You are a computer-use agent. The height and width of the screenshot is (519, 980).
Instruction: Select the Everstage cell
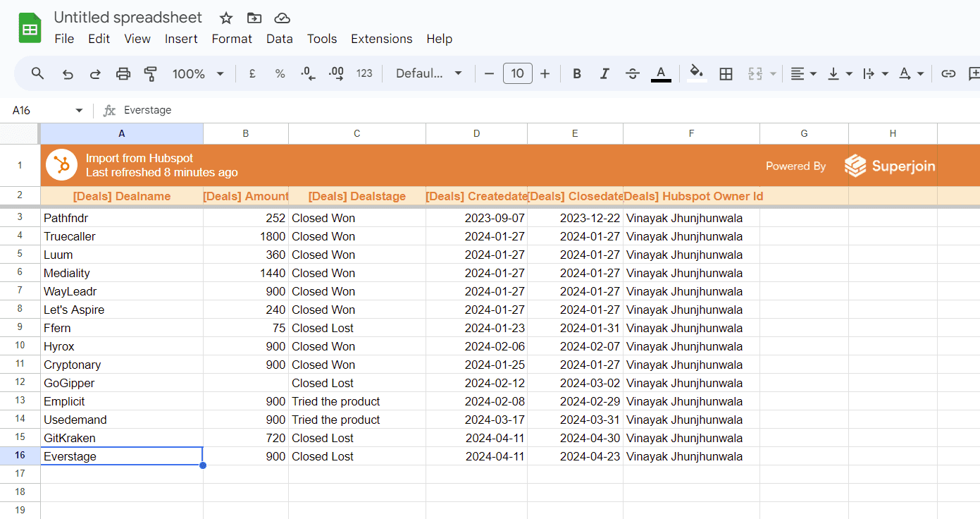click(122, 456)
